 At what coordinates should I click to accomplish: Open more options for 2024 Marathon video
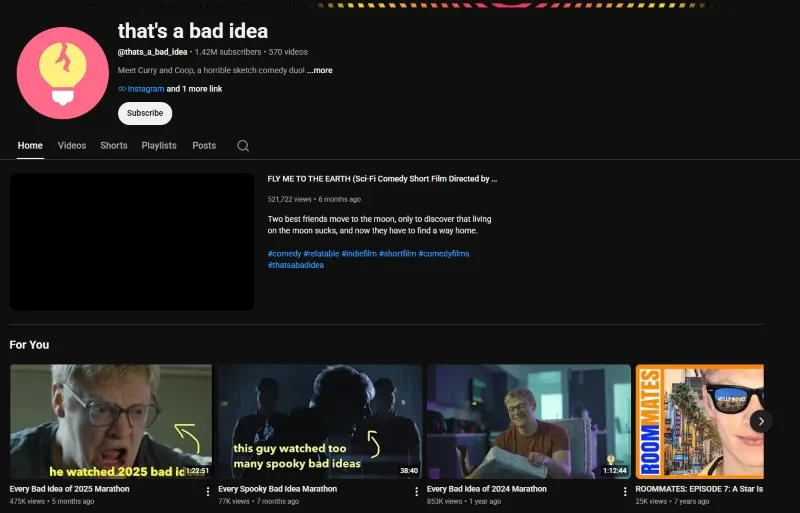(x=625, y=491)
